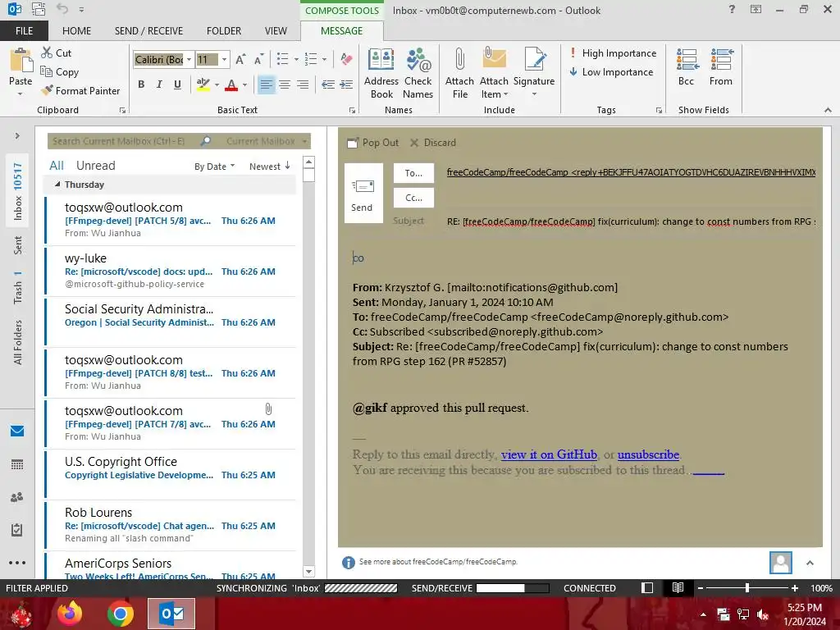840x630 pixels.
Task: Click the unsubscribe link
Action: tap(648, 454)
